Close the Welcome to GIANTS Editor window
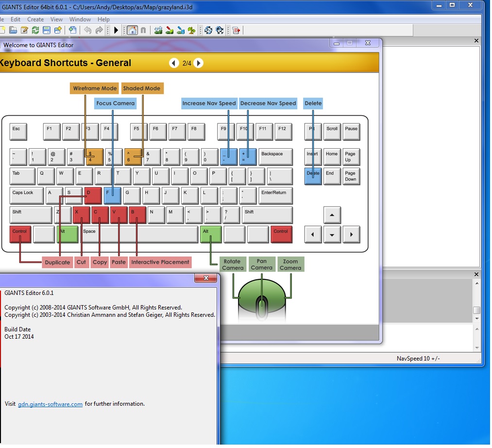The image size is (492, 448). 368,43
